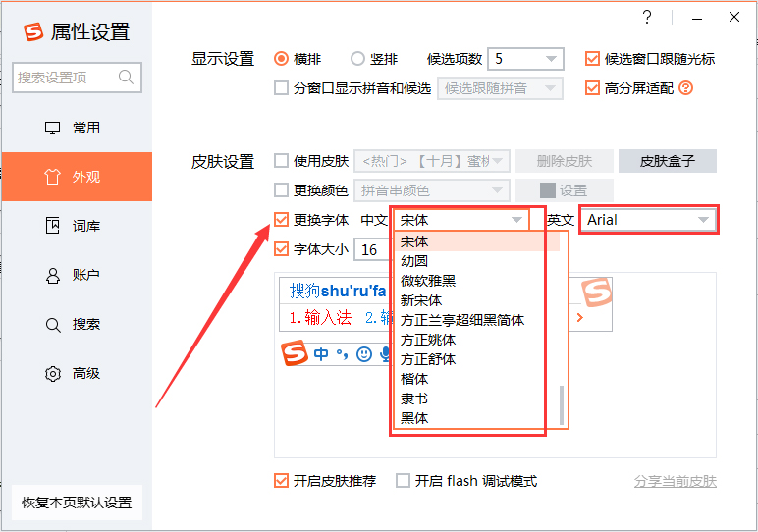The width and height of the screenshot is (758, 532).
Task: Click the gear icon for 高级
Action: coord(53,374)
